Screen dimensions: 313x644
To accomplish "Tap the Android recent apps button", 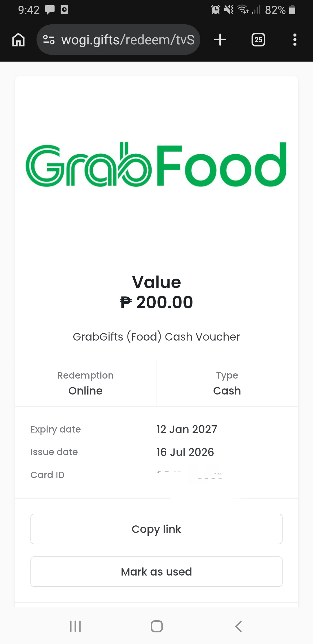I will (75, 626).
